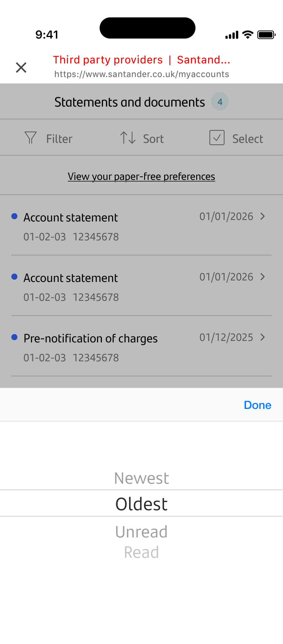Select the highlighted Oldest option
Screen dimensions: 283x644
(141, 504)
